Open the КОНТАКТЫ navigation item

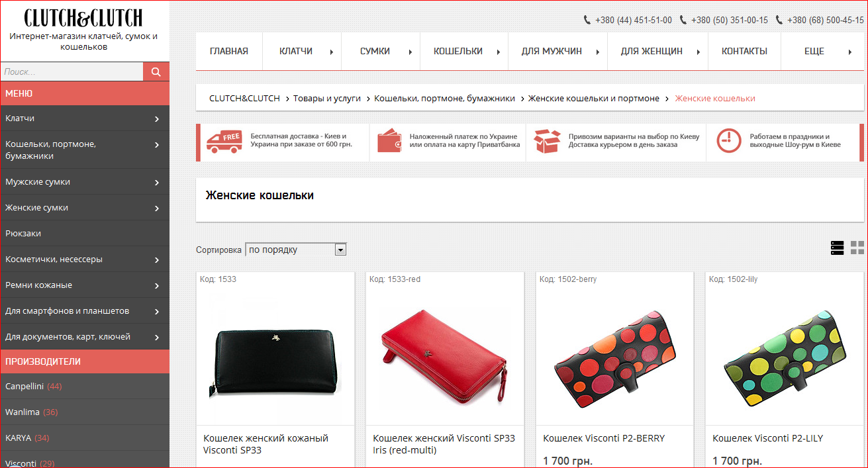click(744, 51)
